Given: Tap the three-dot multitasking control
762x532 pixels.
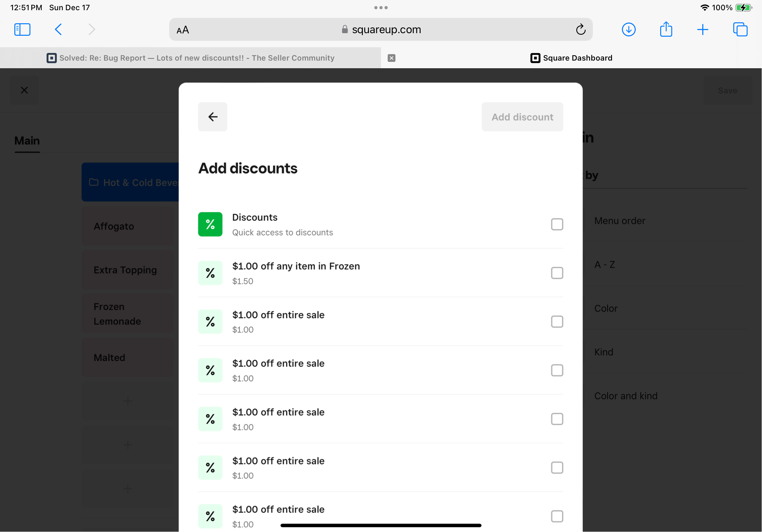Looking at the screenshot, I should [381, 8].
